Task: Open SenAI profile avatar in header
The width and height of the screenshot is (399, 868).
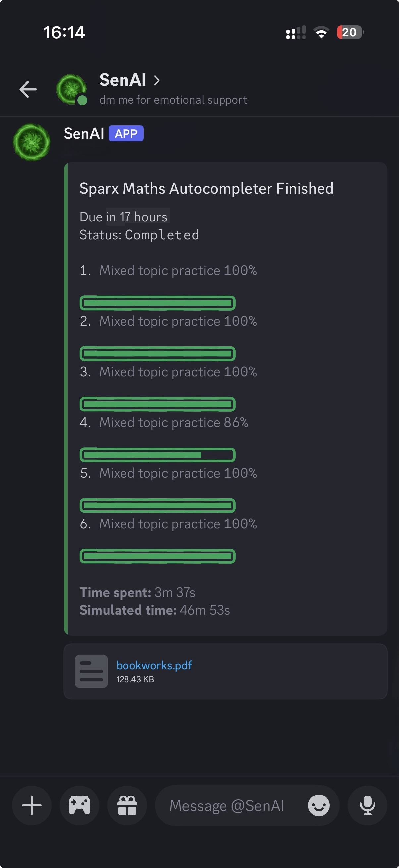Action: [x=71, y=89]
